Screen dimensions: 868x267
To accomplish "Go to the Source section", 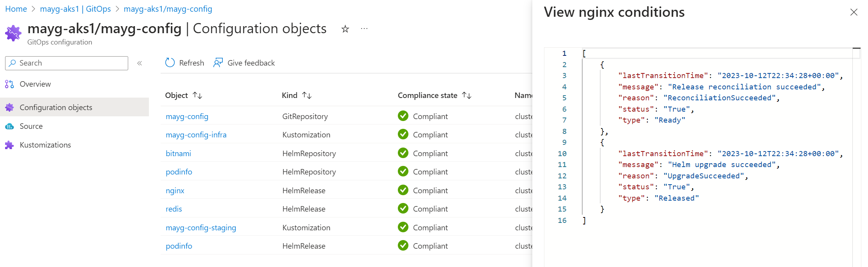I will pyautogui.click(x=31, y=126).
